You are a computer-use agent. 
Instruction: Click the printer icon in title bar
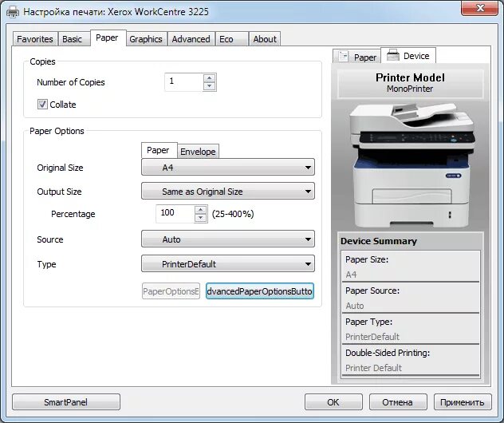[13, 12]
